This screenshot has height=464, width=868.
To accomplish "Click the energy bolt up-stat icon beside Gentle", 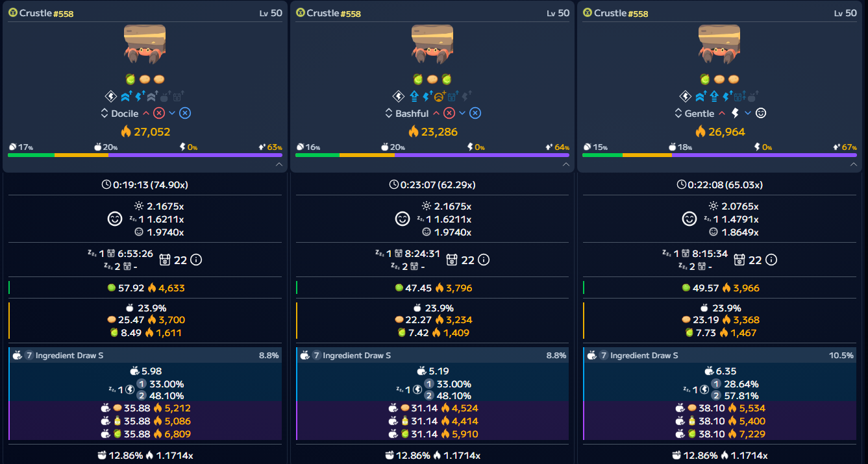I will (735, 114).
